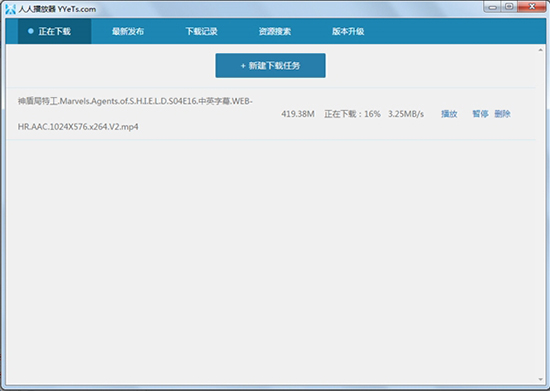This screenshot has height=391, width=550.
Task: Switch to the 下载记录 tab
Action: point(201,32)
